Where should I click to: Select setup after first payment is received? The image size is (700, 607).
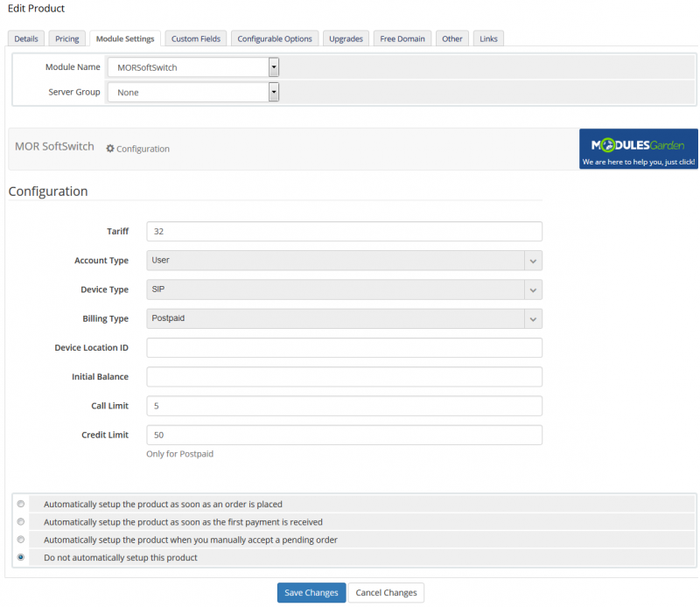20,521
